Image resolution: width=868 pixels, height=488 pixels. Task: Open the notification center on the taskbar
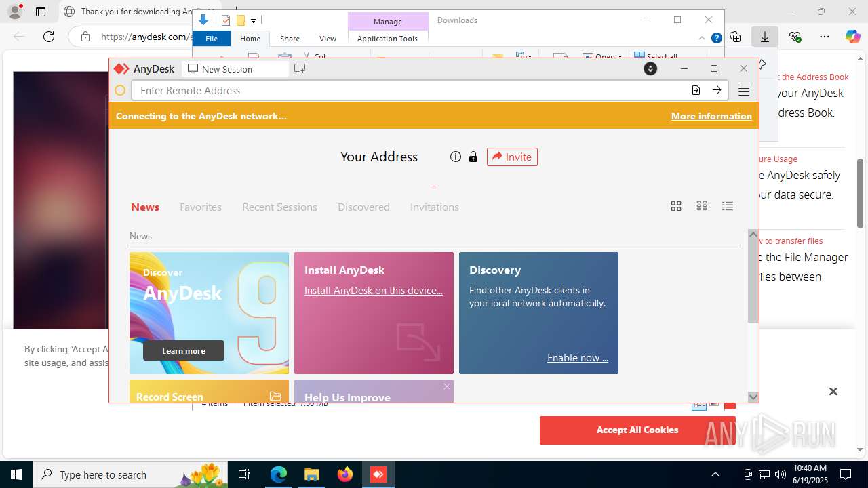[846, 474]
